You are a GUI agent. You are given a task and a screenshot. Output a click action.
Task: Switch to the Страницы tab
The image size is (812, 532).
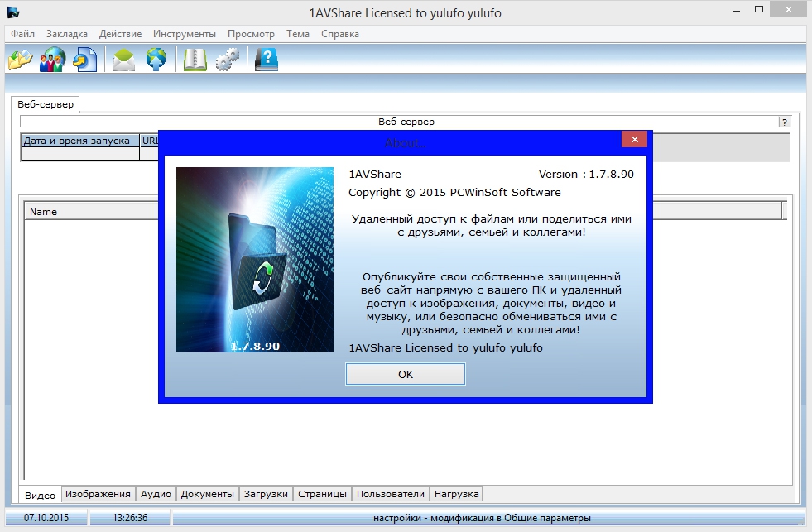[322, 494]
